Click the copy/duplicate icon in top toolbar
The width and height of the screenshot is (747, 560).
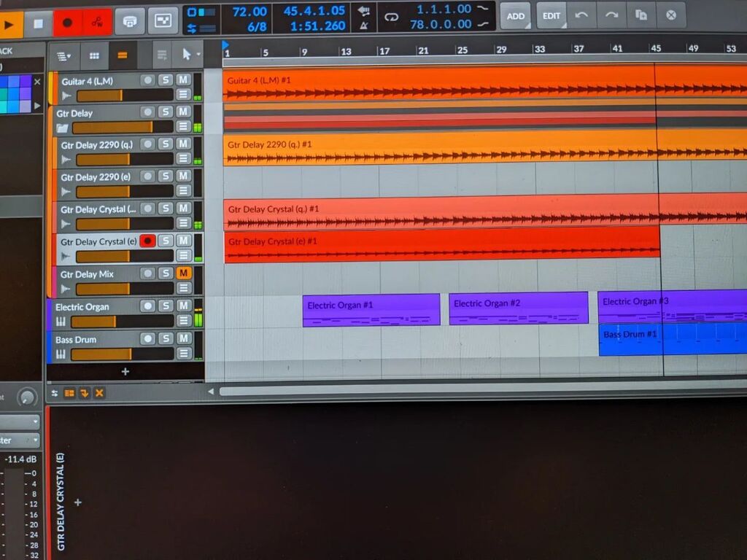click(x=641, y=15)
